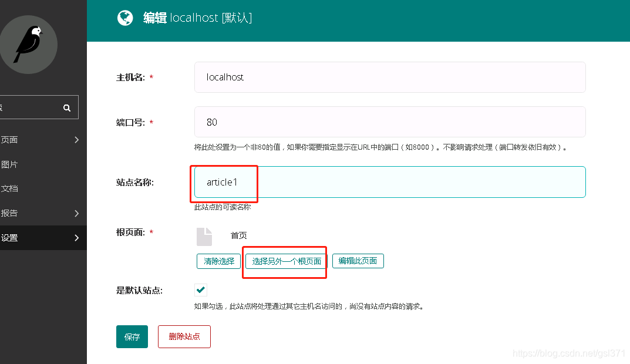Click the default site help text
The width and height of the screenshot is (630, 364).
309,306
